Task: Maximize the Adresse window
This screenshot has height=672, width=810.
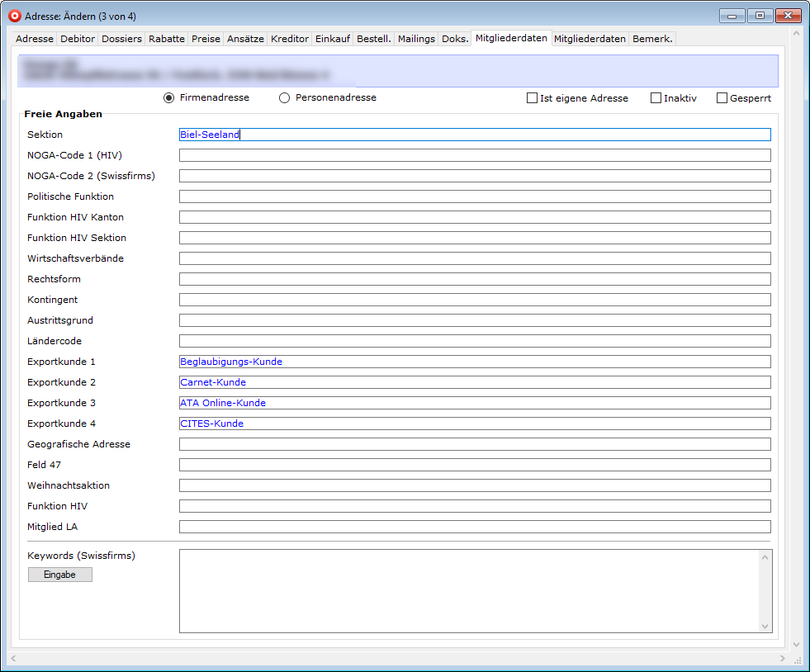Action: coord(759,16)
